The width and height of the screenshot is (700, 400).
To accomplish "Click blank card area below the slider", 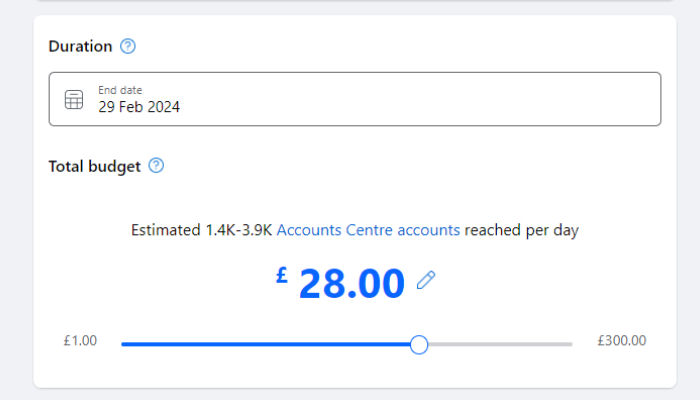I will [350, 372].
